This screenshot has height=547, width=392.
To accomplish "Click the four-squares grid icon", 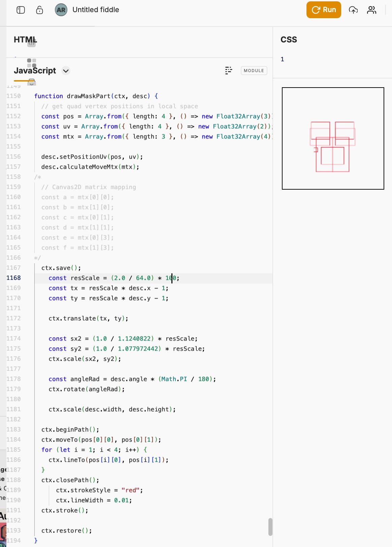I will click(31, 63).
